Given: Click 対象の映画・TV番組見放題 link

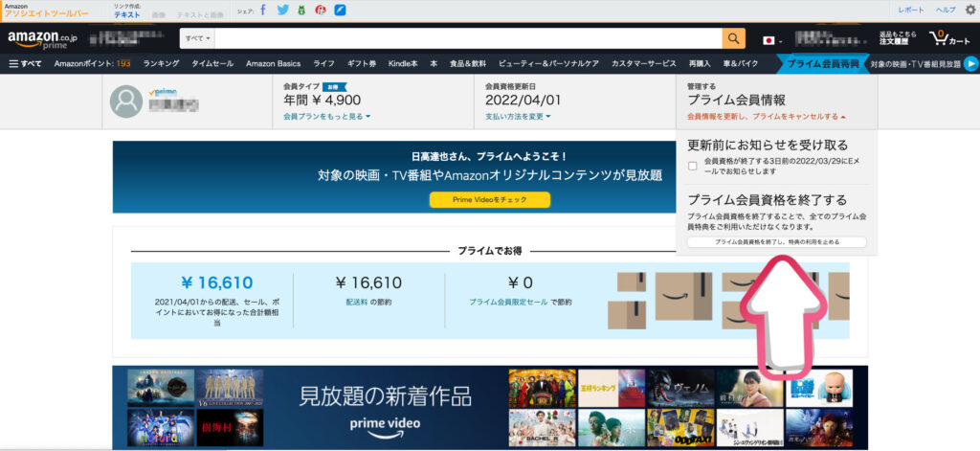Looking at the screenshot, I should (915, 63).
